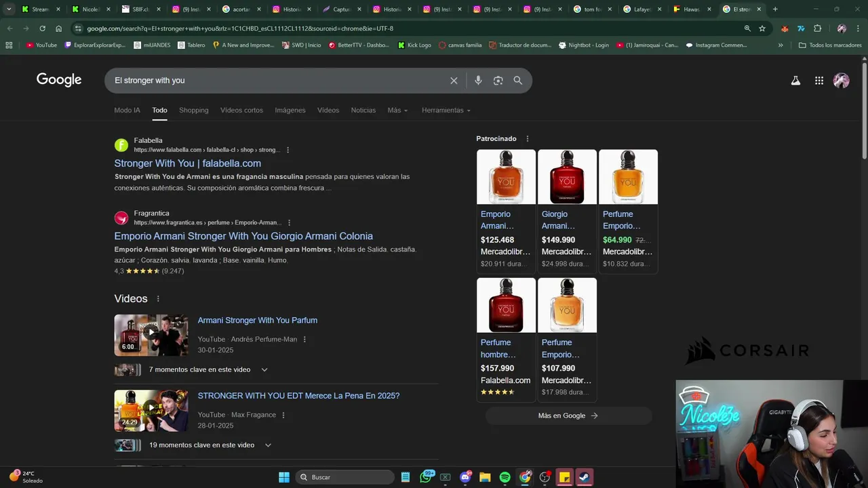Show hidden bookmarks with the chevron
The width and height of the screenshot is (868, 488).
(x=781, y=45)
